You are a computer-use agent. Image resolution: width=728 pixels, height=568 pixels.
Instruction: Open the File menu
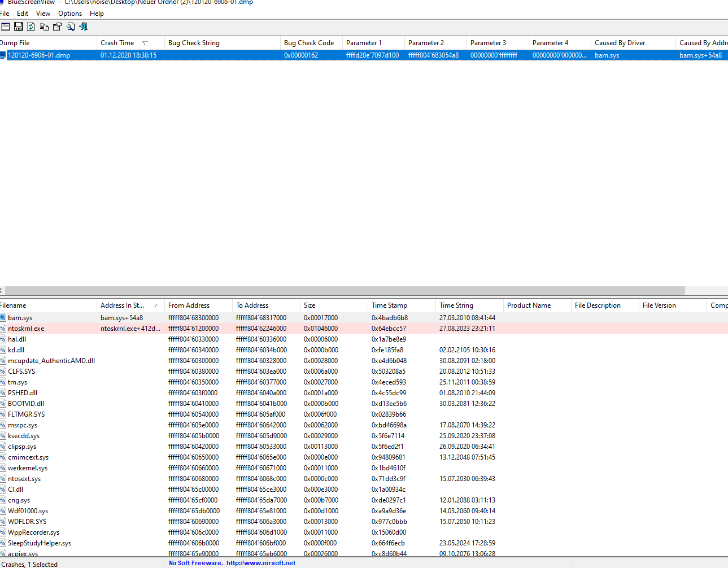[5, 14]
